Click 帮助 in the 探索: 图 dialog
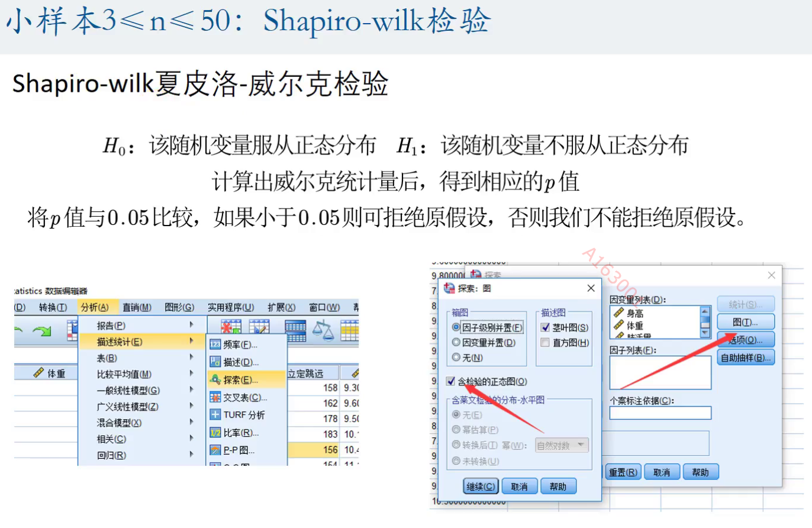Viewport: 812px width, 528px height. pyautogui.click(x=558, y=487)
